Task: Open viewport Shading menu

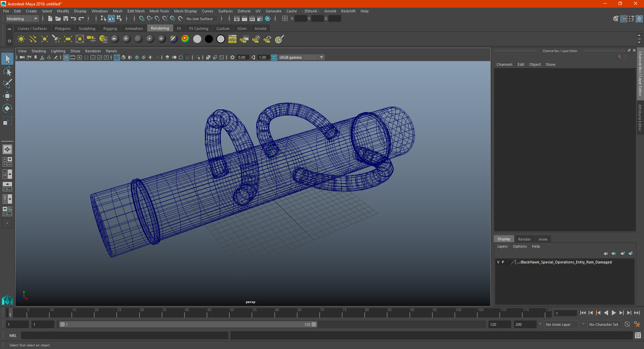Action: coord(39,51)
